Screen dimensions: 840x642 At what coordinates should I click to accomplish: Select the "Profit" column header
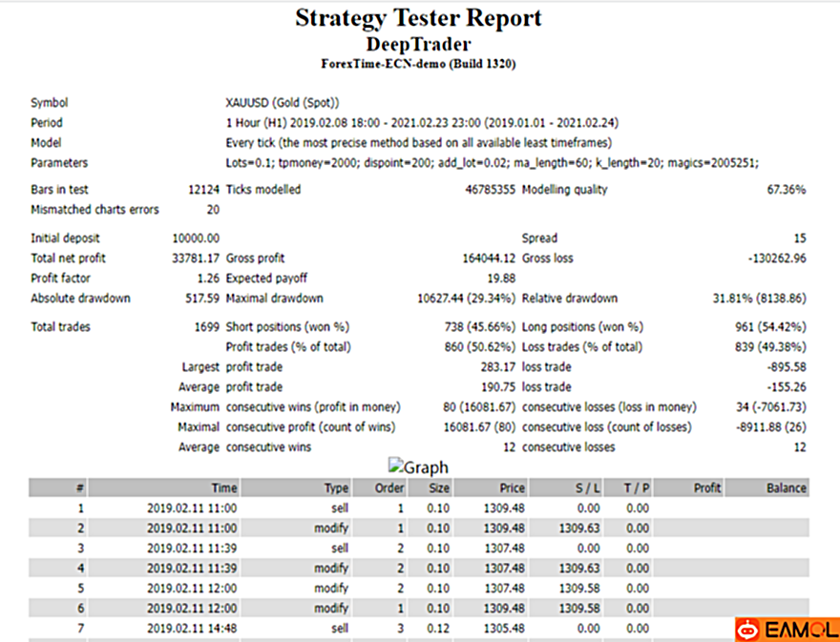tap(688, 488)
